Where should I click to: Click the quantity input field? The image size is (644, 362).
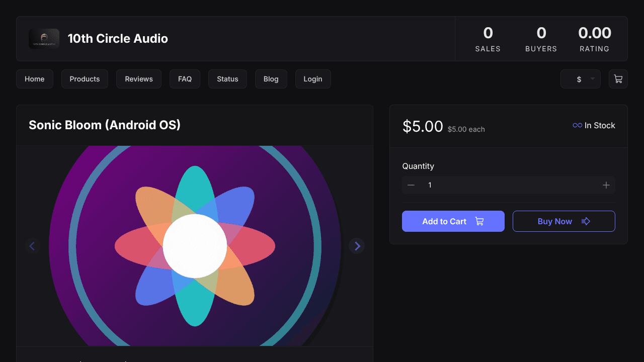[x=509, y=185]
